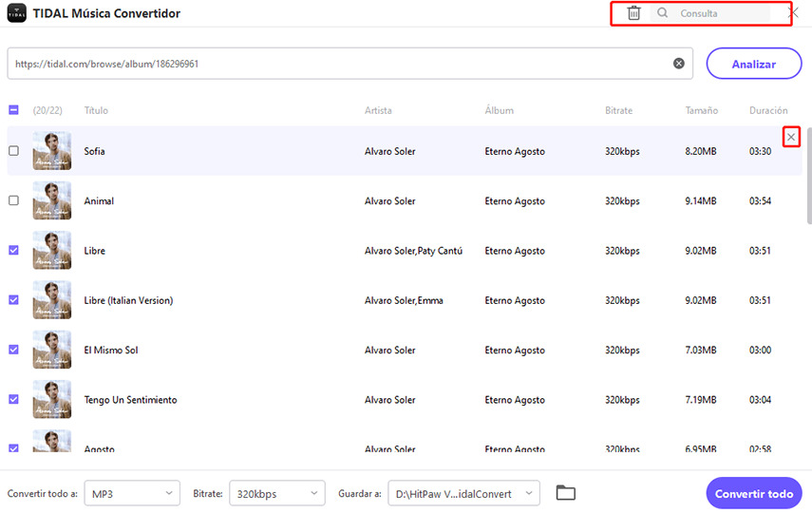Click the window close X button
The width and height of the screenshot is (812, 513).
[x=794, y=12]
